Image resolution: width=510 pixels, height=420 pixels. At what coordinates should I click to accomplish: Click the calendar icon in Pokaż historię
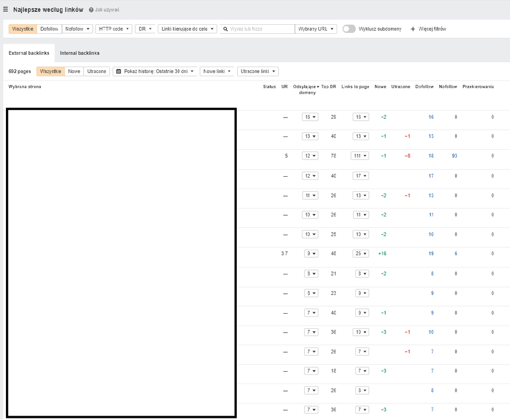(x=119, y=71)
